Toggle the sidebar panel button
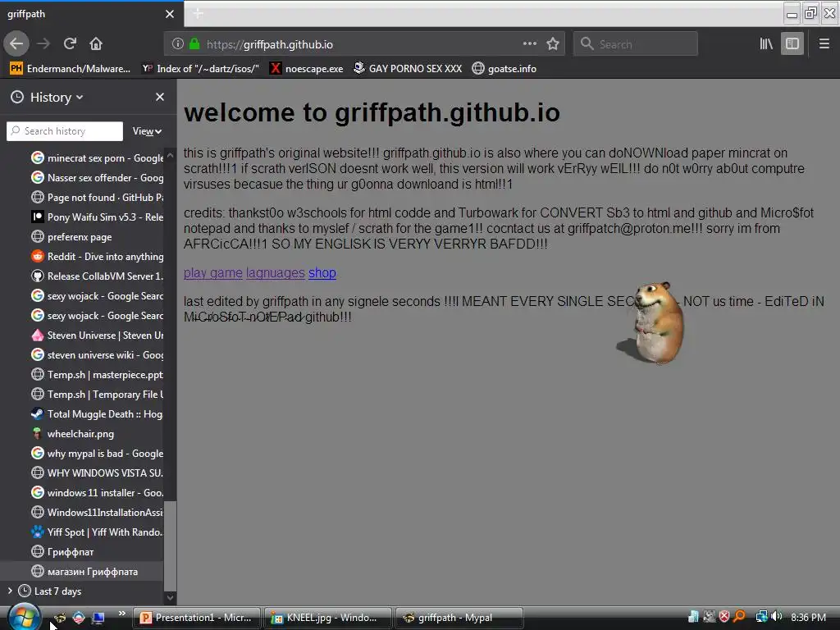The height and width of the screenshot is (630, 840). pos(792,44)
